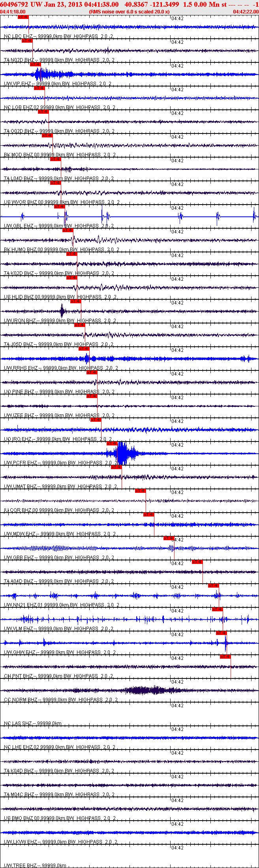Click the arrival pick on the UW IRON trace
259x868 pixels.
(75, 301)
